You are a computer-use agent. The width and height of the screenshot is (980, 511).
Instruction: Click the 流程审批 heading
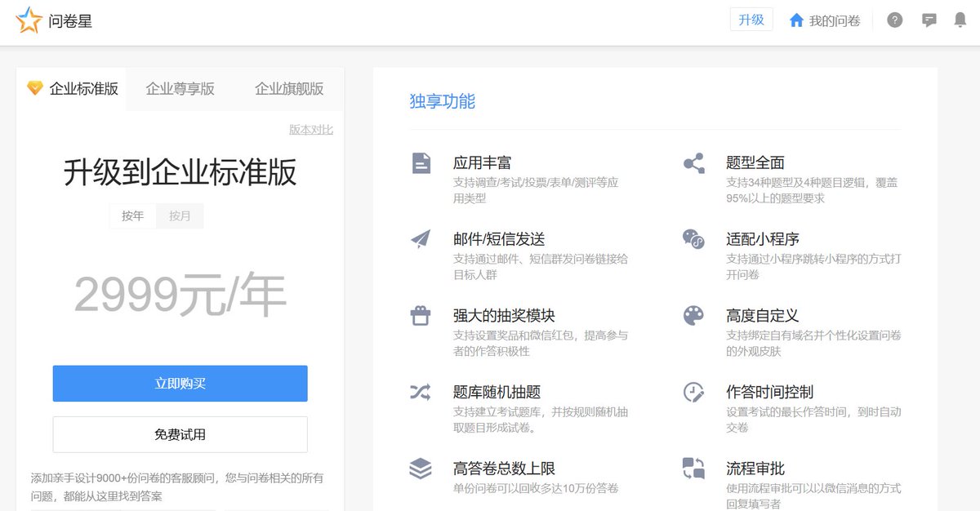(x=755, y=469)
